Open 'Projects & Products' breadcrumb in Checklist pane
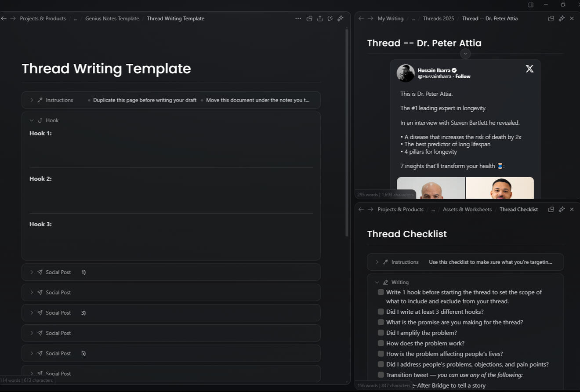This screenshot has width=580, height=392. 401,210
